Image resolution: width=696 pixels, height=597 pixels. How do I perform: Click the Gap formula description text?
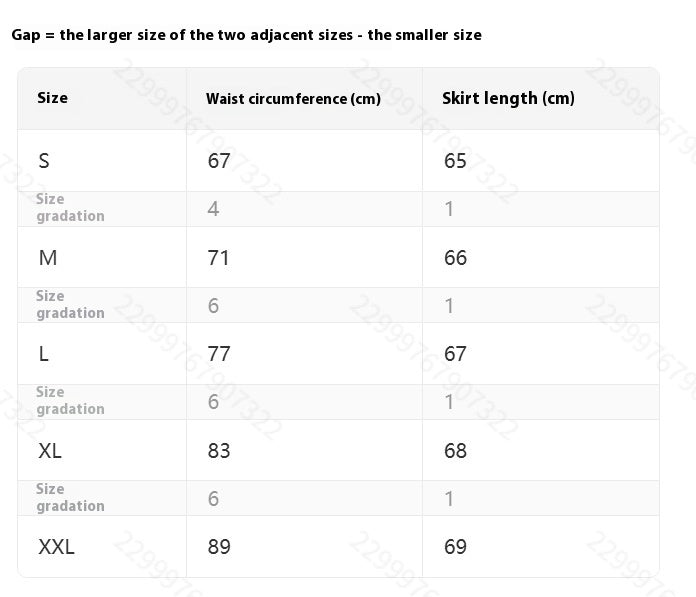246,35
